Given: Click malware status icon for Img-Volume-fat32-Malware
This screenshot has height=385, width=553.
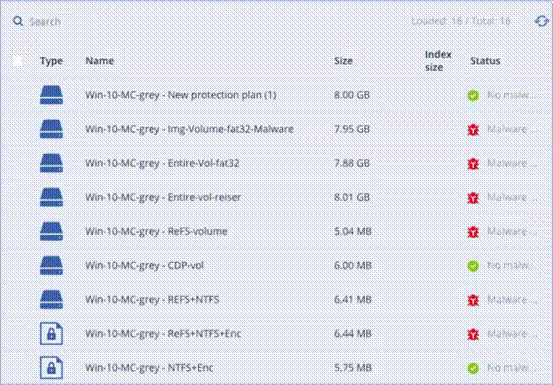Looking at the screenshot, I should tap(473, 130).
